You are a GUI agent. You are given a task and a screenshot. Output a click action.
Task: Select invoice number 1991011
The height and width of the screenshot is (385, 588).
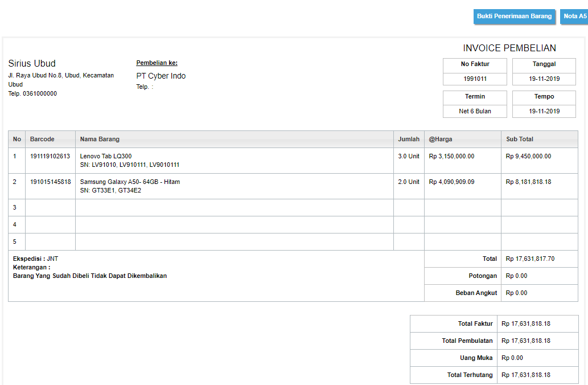click(475, 79)
